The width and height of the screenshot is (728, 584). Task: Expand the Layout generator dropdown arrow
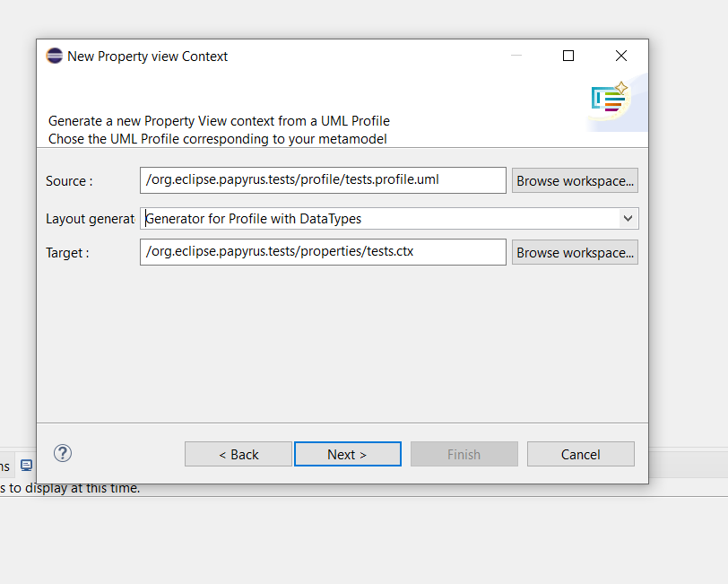628,218
